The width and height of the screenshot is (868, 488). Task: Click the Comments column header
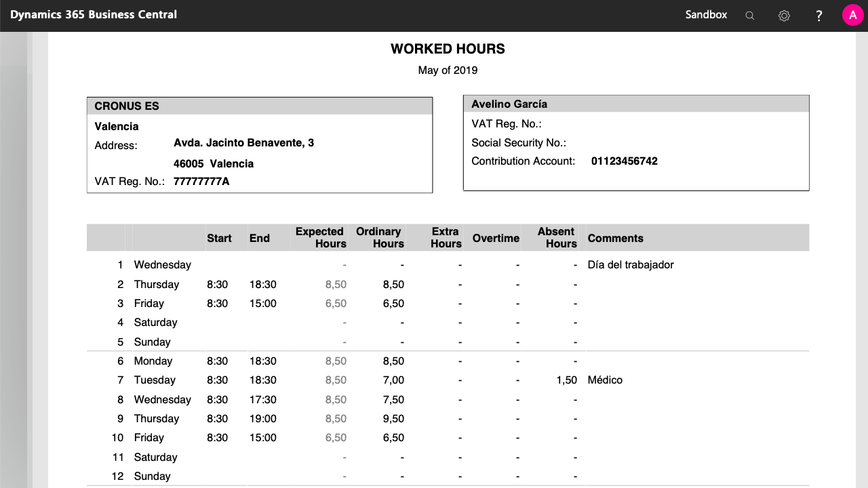(x=616, y=238)
